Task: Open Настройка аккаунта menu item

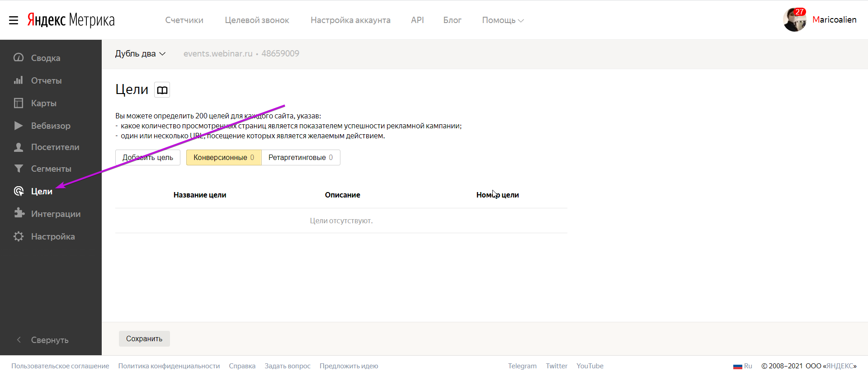Action: pyautogui.click(x=350, y=20)
